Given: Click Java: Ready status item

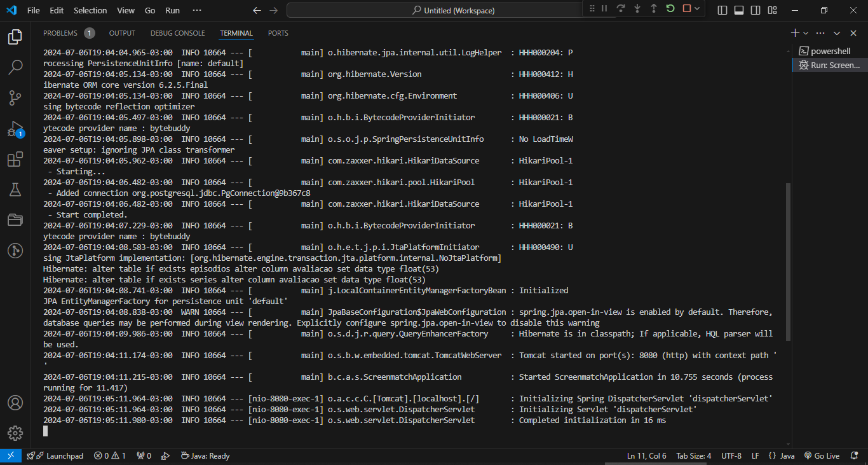Looking at the screenshot, I should click(205, 455).
